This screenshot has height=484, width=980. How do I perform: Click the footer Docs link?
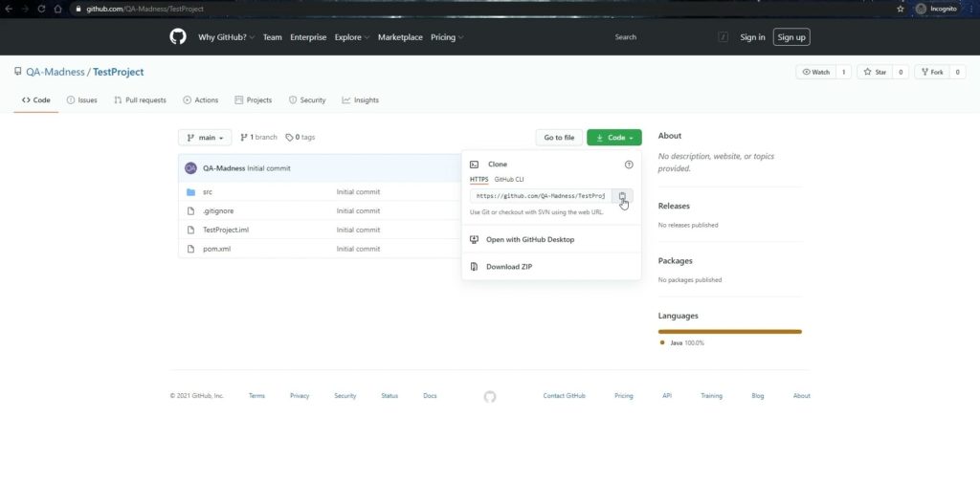430,396
